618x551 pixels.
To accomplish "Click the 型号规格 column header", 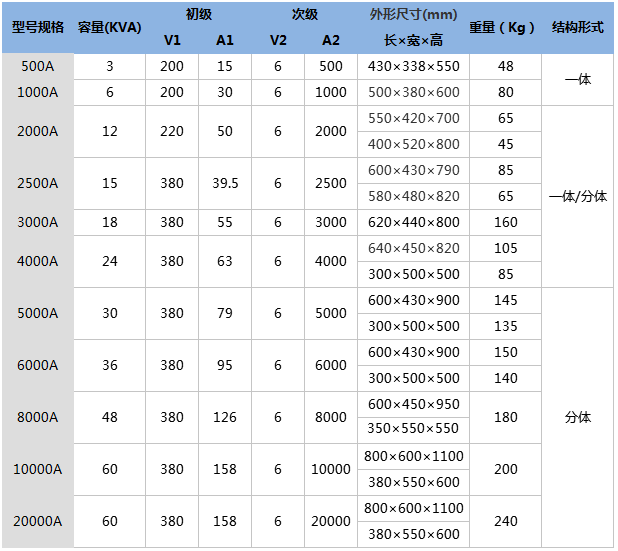I will (38, 27).
